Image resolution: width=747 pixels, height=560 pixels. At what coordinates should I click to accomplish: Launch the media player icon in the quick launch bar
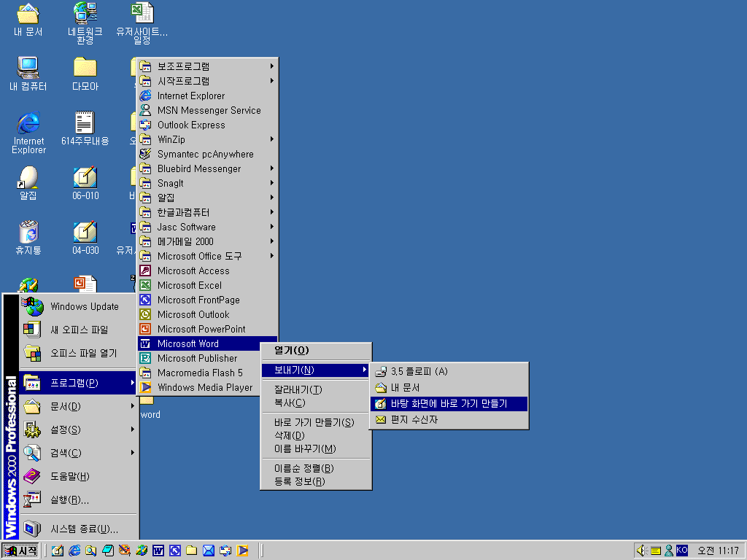(242, 551)
